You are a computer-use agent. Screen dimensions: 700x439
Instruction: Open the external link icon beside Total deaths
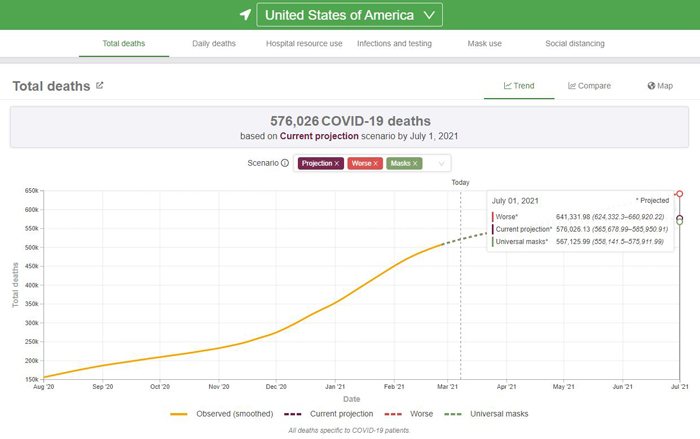(100, 86)
